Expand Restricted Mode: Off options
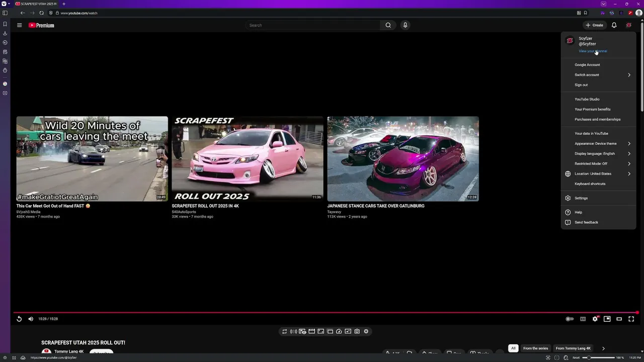This screenshot has height=362, width=644. pos(599,164)
